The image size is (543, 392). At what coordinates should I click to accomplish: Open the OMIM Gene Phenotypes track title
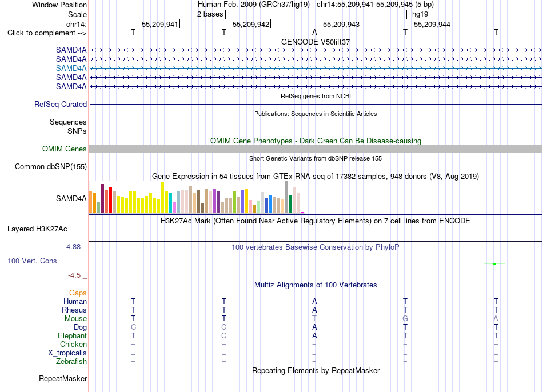[316, 141]
